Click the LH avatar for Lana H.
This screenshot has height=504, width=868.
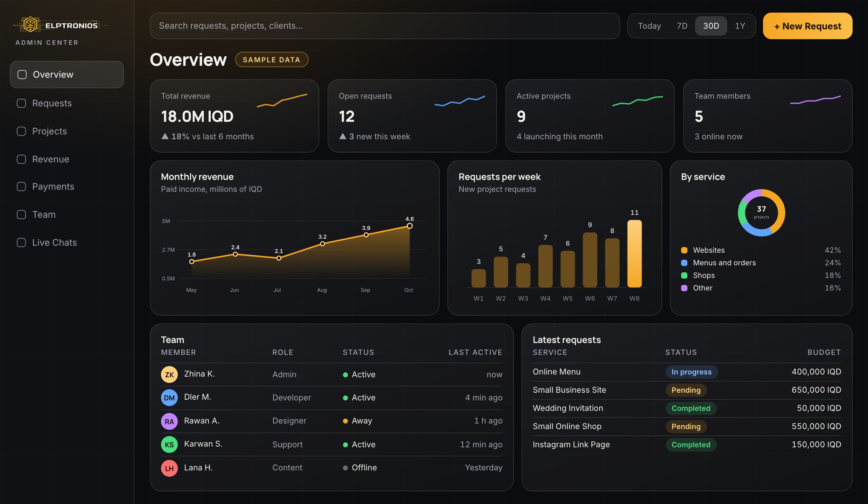point(169,468)
